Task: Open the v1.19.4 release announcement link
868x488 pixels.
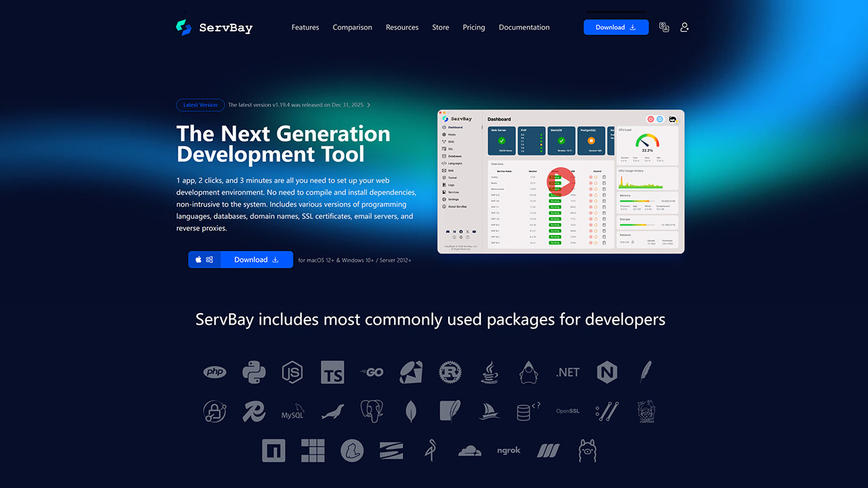Action: pyautogui.click(x=297, y=105)
